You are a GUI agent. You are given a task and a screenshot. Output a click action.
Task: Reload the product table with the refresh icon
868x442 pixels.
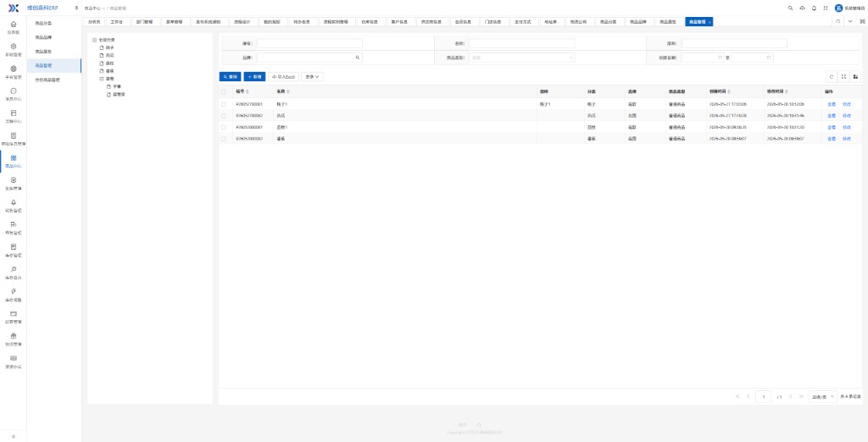831,77
